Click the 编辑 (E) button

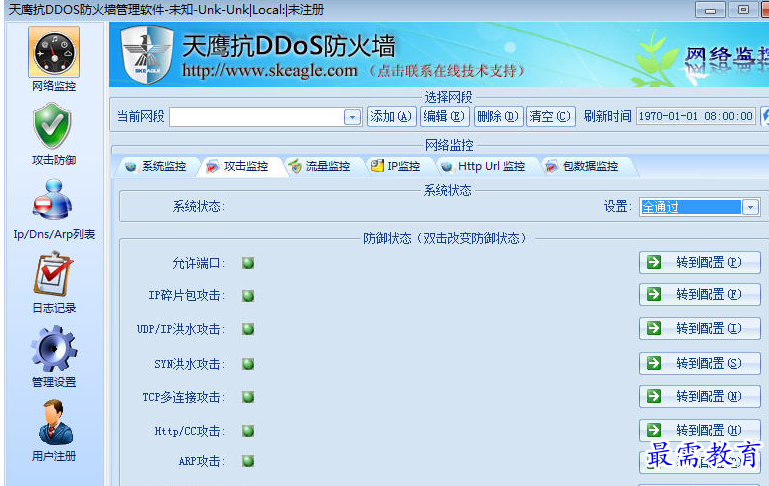point(444,117)
